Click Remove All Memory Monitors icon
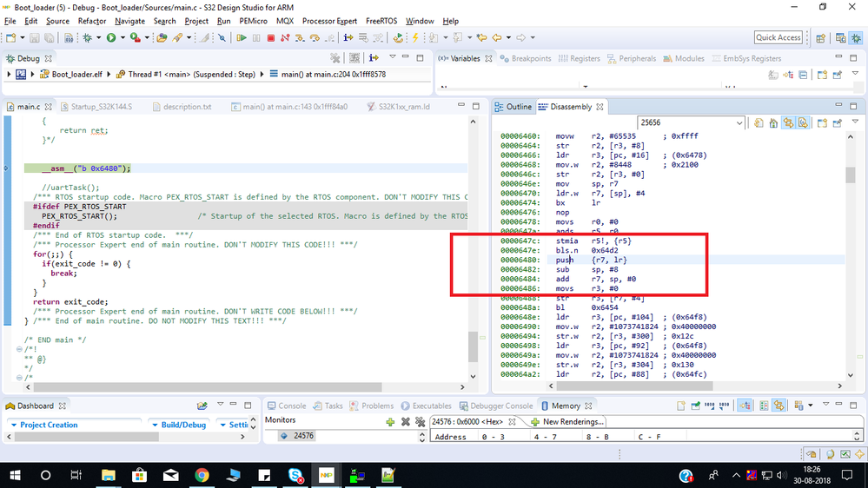 coord(421,422)
